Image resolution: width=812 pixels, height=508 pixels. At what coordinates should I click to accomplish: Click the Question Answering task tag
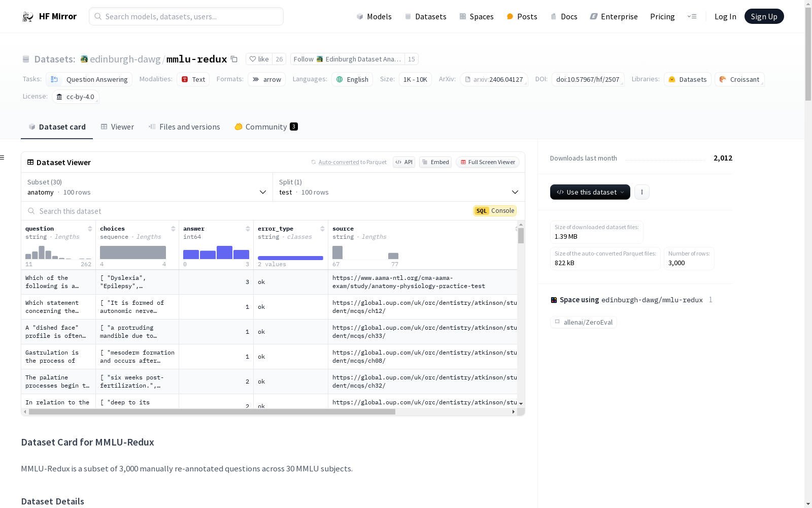pyautogui.click(x=89, y=79)
